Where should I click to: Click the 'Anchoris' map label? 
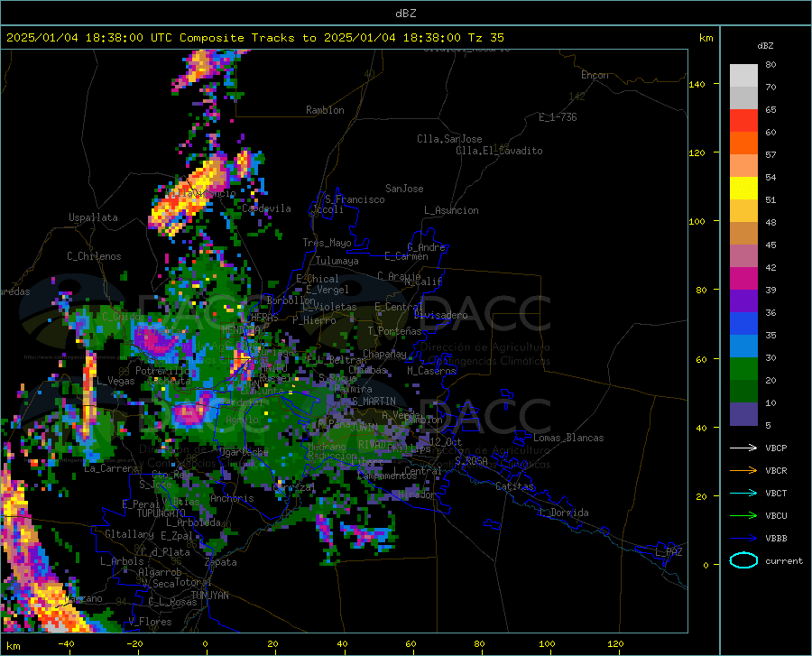click(232, 498)
